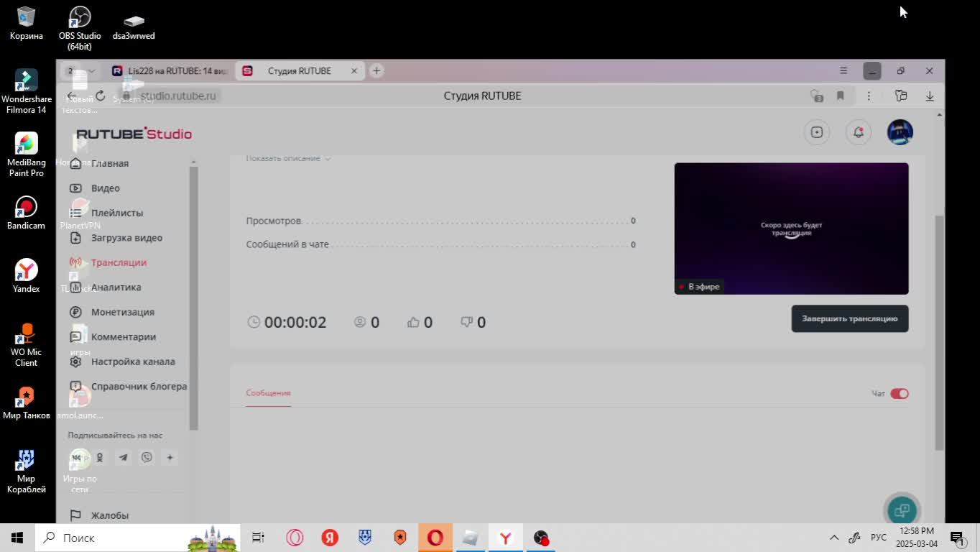980x552 pixels.
Task: Click the Dzen star social icon
Action: click(x=170, y=457)
